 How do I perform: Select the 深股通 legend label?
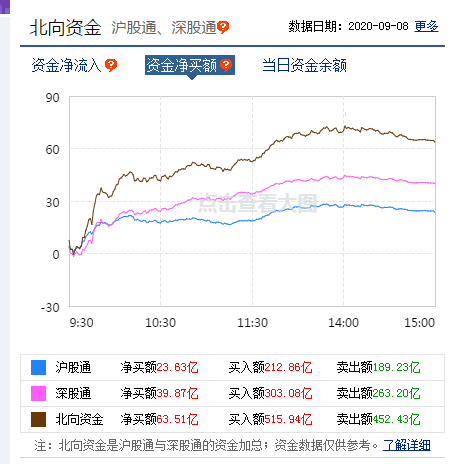[73, 393]
